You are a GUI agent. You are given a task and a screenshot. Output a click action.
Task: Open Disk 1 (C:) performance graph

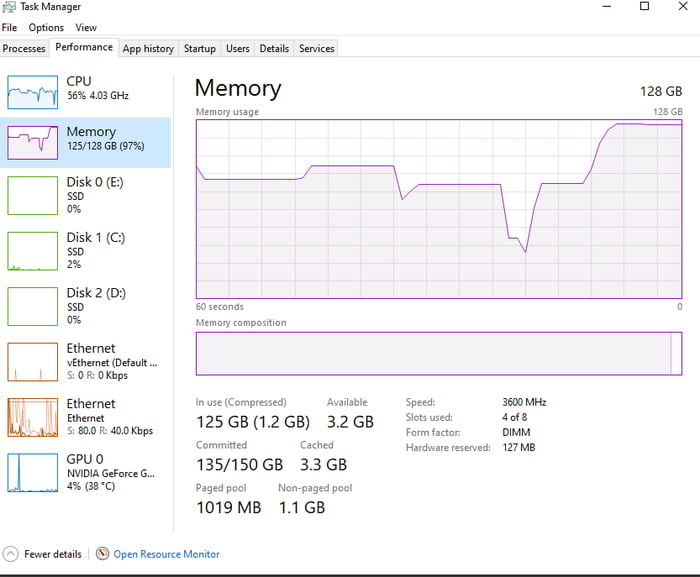tap(33, 251)
